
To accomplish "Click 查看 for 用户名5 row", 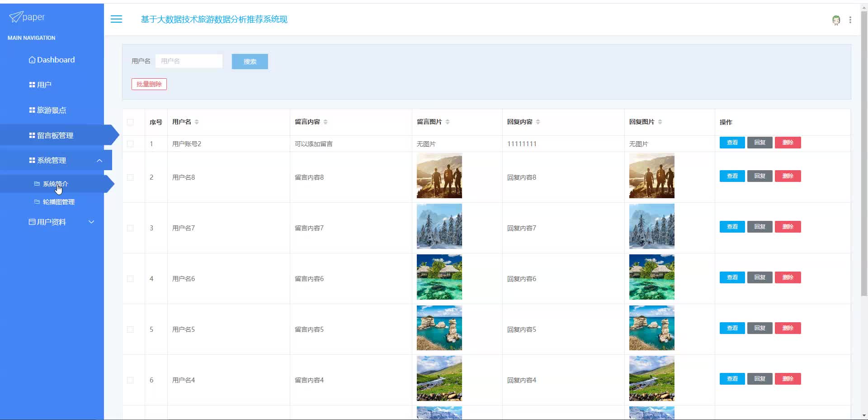I will click(x=732, y=328).
